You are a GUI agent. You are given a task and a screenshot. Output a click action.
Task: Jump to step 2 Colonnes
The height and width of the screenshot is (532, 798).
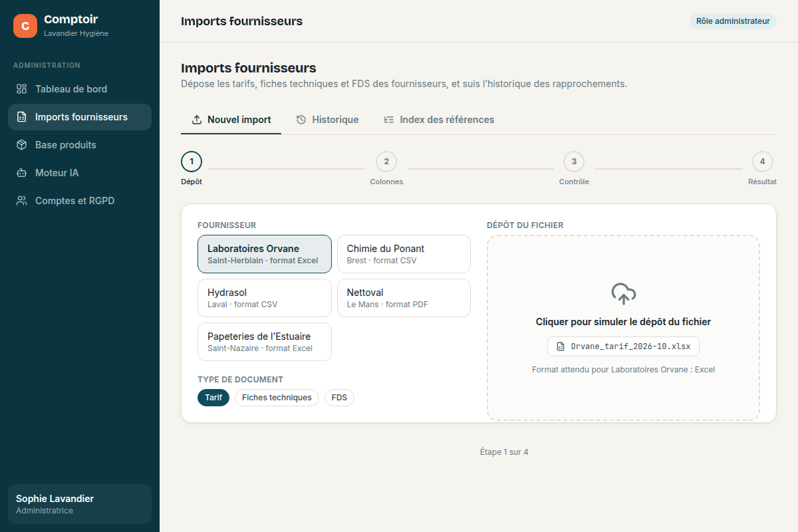pyautogui.click(x=386, y=168)
